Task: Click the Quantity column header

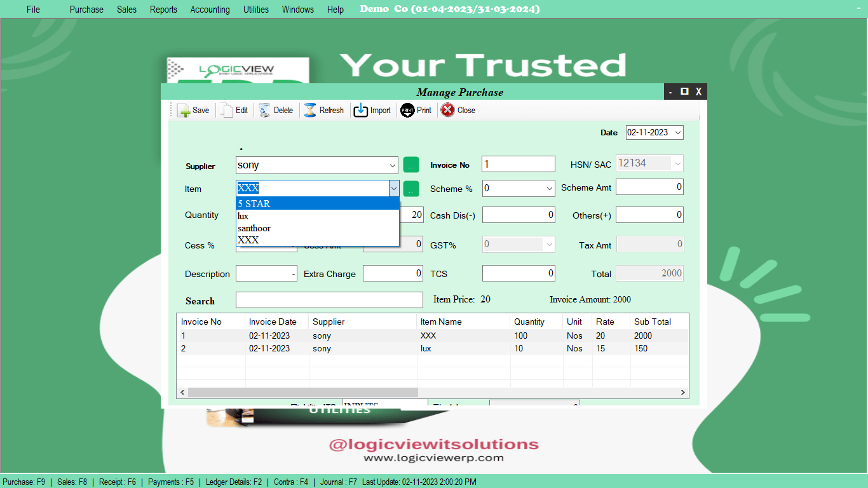Action: pos(537,322)
